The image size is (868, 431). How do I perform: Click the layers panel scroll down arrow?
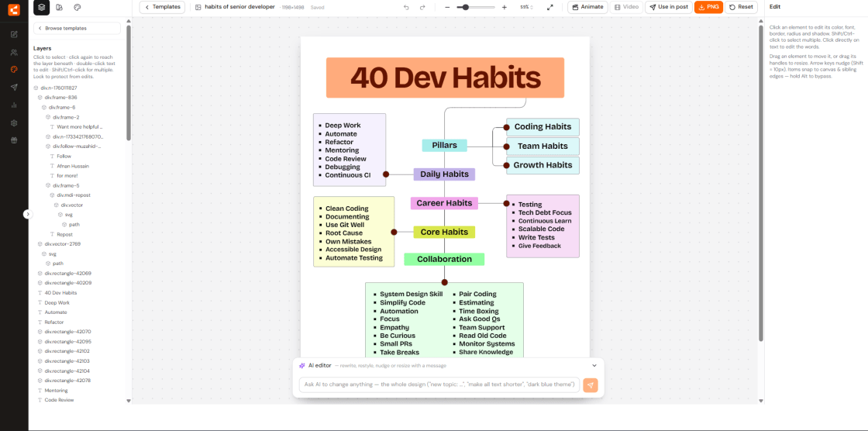(129, 401)
